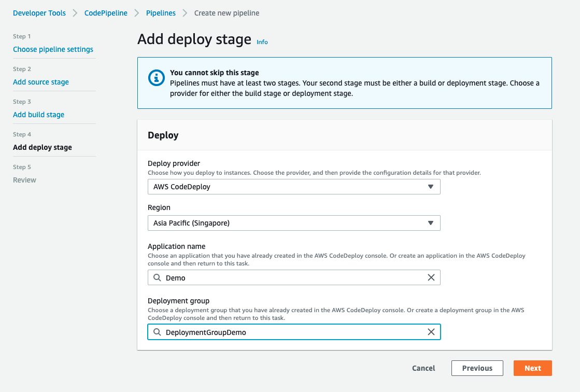The image size is (580, 392).
Task: Expand the Region dropdown showing Asia Pacific
Action: click(294, 223)
